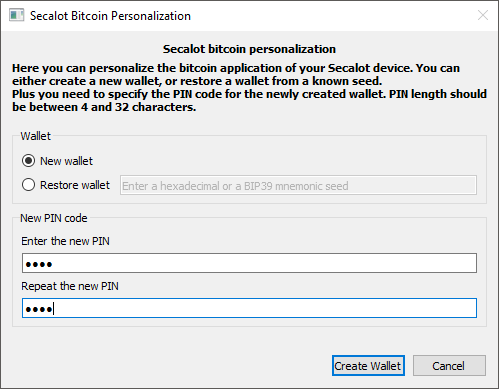Click the hexadecimal or BIP39 mnemonic seed field
499x389 pixels.
(x=298, y=185)
